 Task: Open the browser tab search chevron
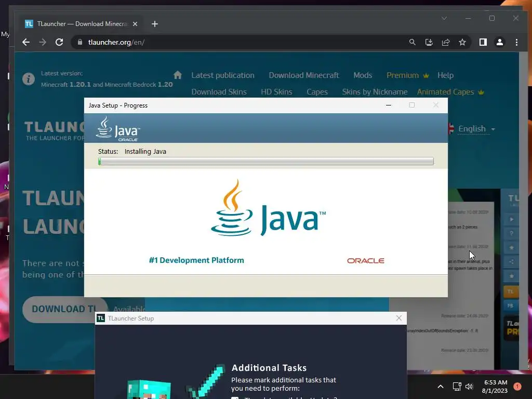[444, 18]
